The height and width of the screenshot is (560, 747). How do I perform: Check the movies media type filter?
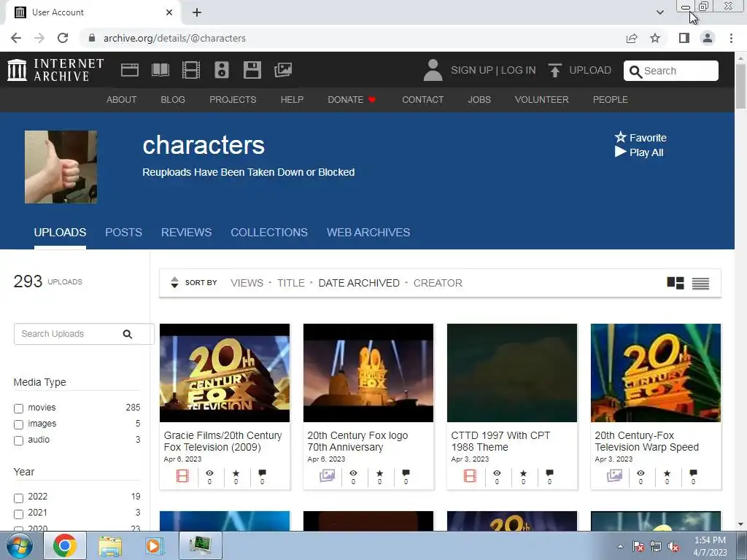click(18, 408)
